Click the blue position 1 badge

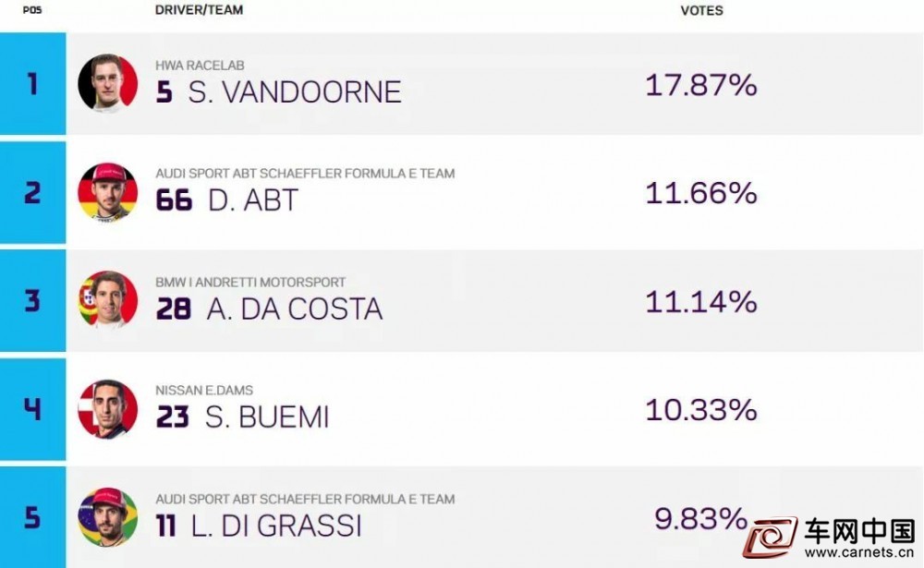pos(33,84)
